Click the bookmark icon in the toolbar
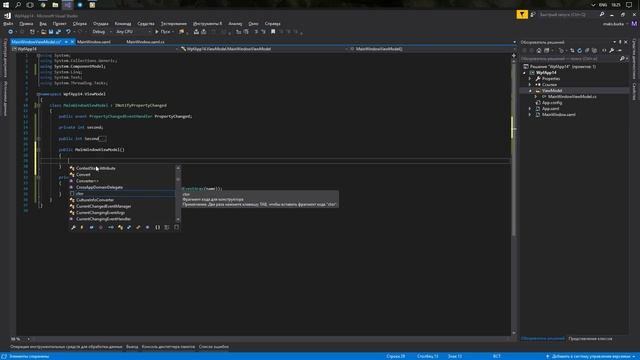This screenshot has width=640, height=360. click(x=273, y=32)
